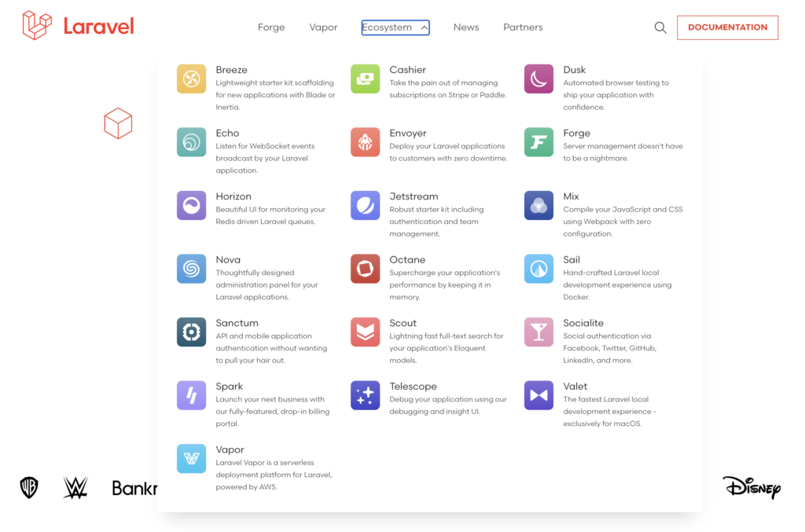The image size is (805, 532).
Task: Open the Documentation page
Action: [727, 27]
